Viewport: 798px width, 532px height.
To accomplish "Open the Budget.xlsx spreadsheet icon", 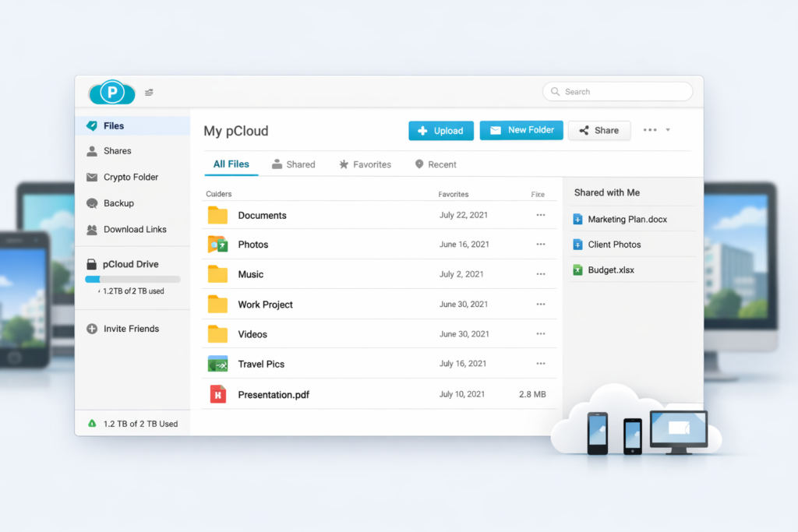I will tap(577, 270).
